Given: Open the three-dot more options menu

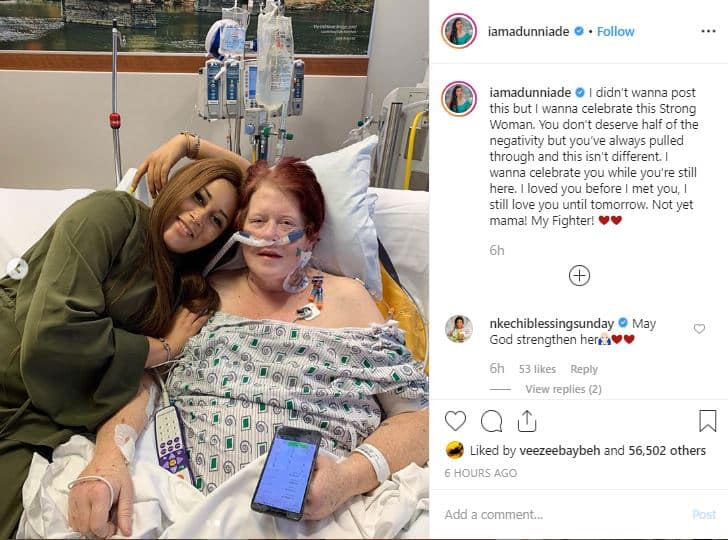Looking at the screenshot, I should point(708,31).
